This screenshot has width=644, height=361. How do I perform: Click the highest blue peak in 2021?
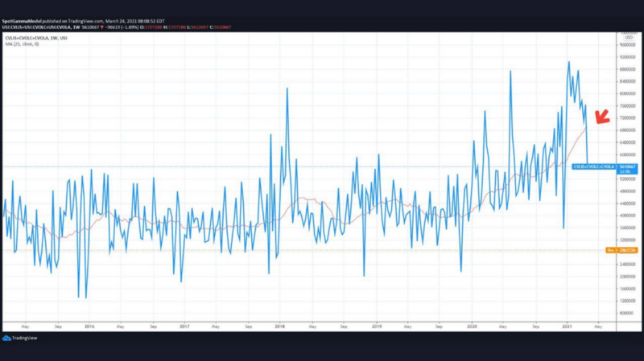[568, 62]
